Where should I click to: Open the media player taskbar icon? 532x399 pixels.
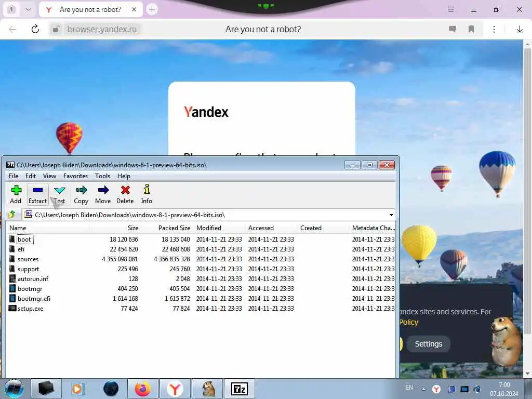coord(78,389)
